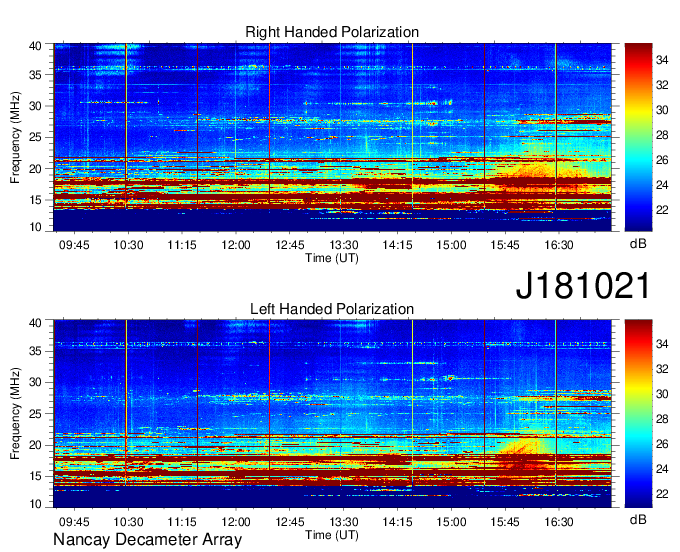This screenshot has width=680, height=552.
Task: Click the 15:00 time tick on the left-handed plot
Action: [x=451, y=522]
